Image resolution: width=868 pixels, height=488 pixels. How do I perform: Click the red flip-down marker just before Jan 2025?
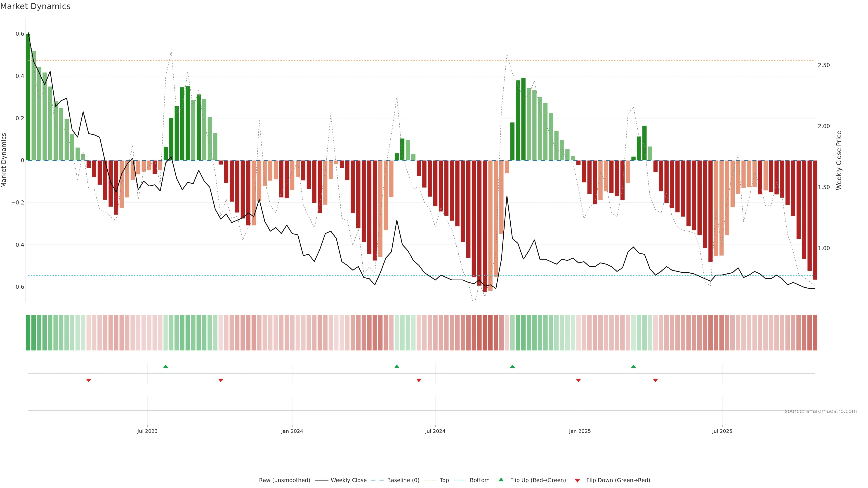(579, 380)
